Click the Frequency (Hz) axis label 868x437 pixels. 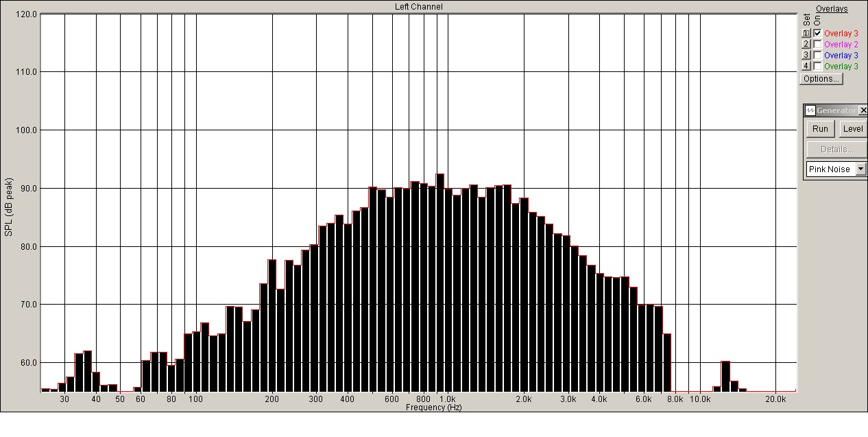pyautogui.click(x=433, y=408)
